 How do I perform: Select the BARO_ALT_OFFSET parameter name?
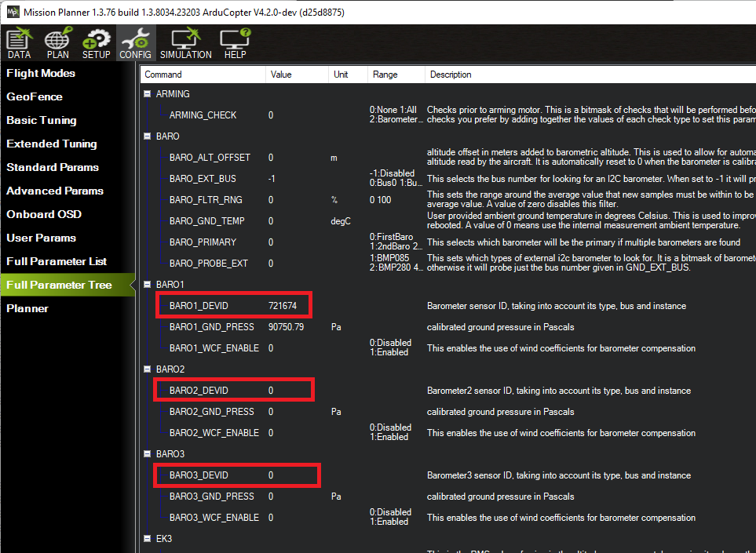click(210, 158)
